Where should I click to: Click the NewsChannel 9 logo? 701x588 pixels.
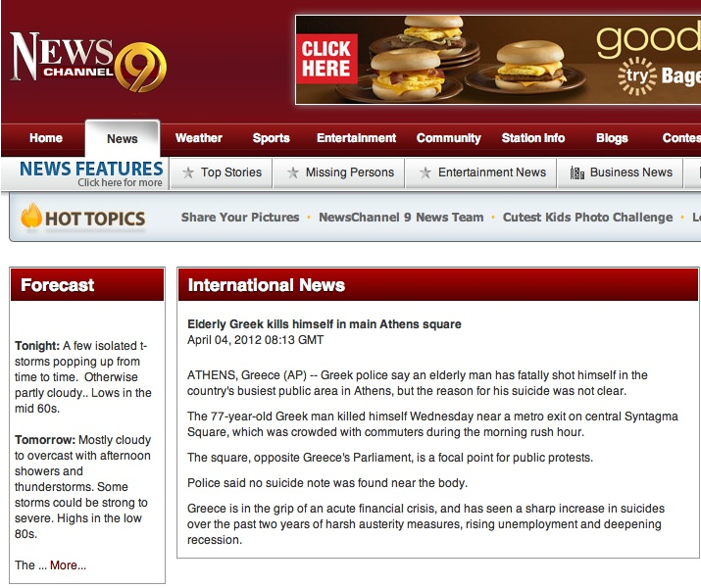[x=88, y=61]
